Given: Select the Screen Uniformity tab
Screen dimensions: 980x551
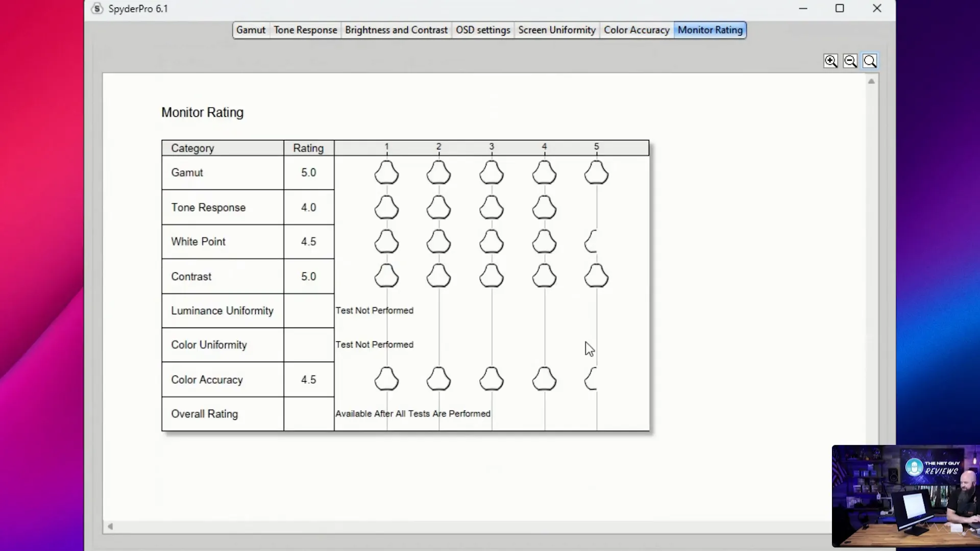Looking at the screenshot, I should point(557,30).
